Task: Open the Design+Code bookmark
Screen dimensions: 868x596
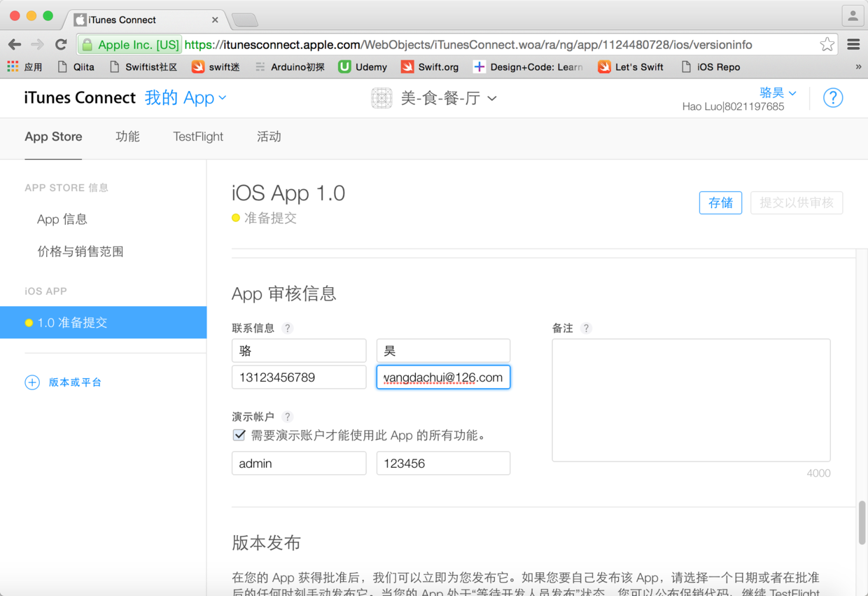Action: click(528, 67)
